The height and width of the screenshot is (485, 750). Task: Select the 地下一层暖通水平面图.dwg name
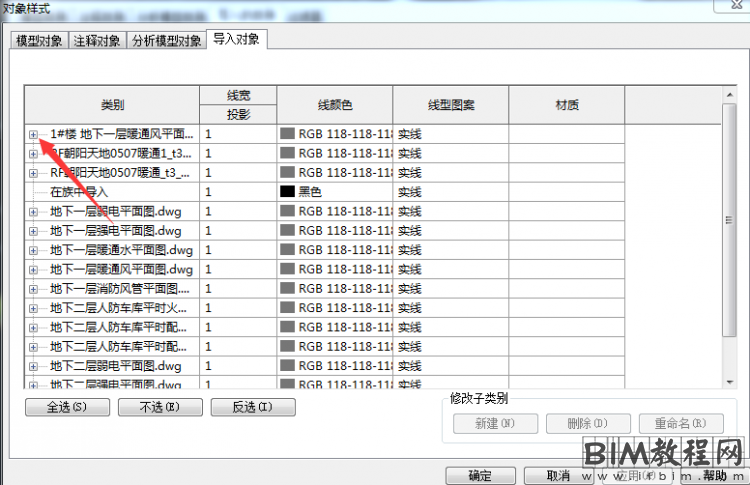coord(121,250)
